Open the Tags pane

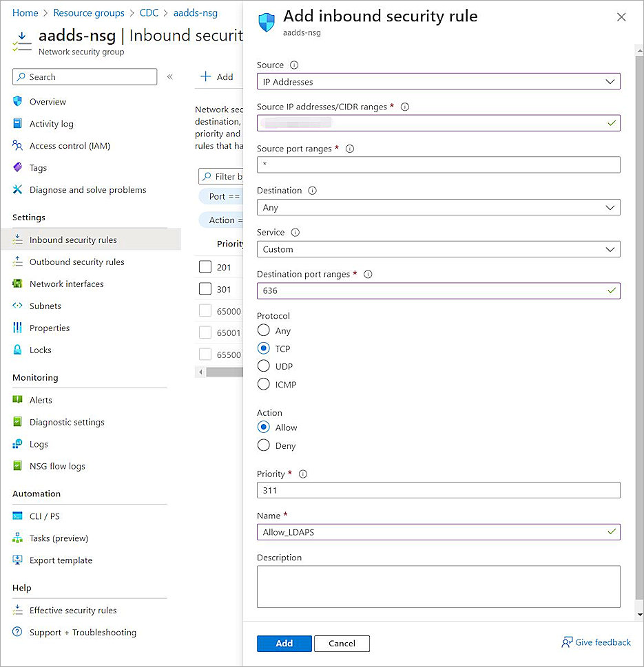(41, 167)
